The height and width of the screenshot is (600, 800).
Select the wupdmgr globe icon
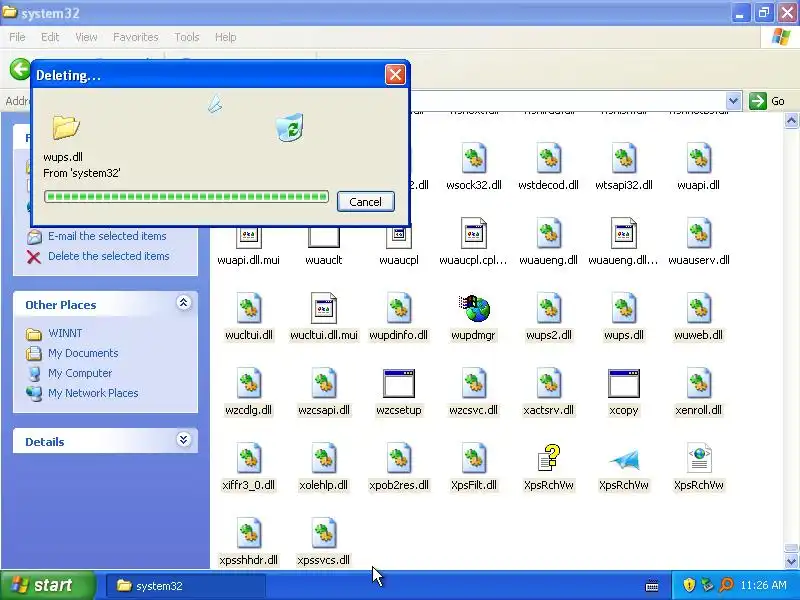click(474, 308)
